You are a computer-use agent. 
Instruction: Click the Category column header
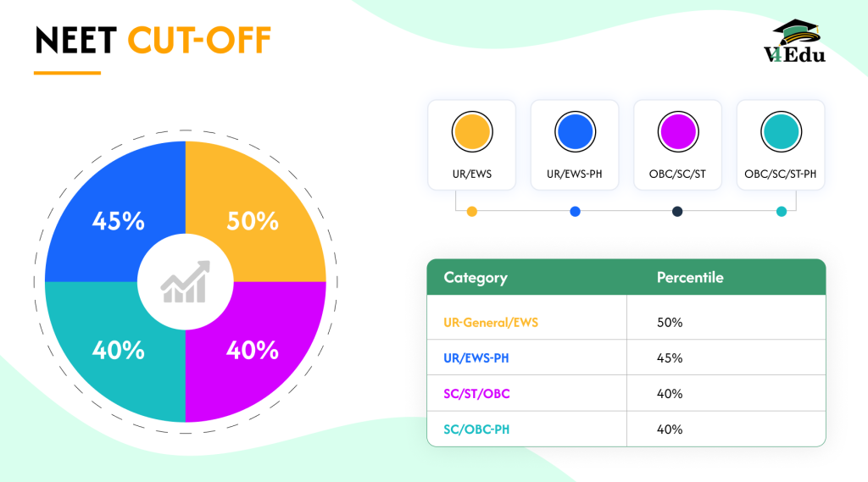coord(476,278)
